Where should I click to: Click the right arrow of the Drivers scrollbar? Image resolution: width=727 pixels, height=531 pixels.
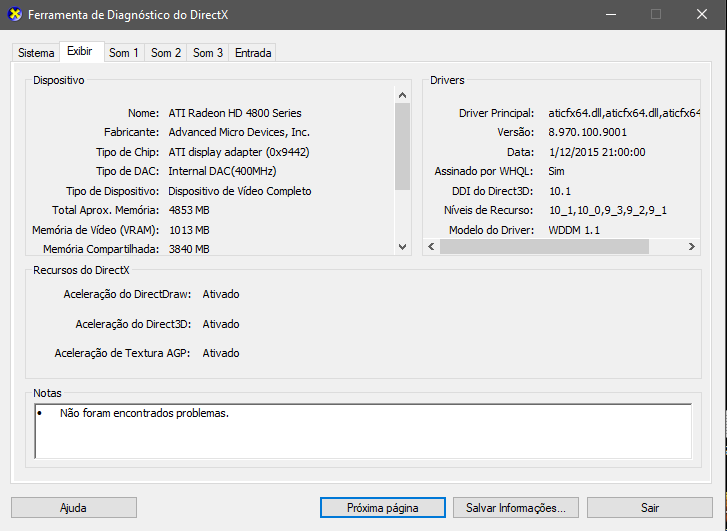pyautogui.click(x=691, y=246)
